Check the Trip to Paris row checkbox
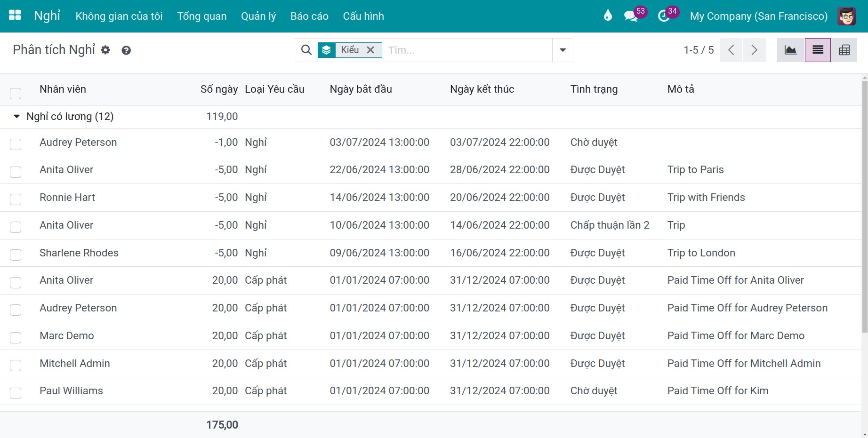 click(16, 172)
